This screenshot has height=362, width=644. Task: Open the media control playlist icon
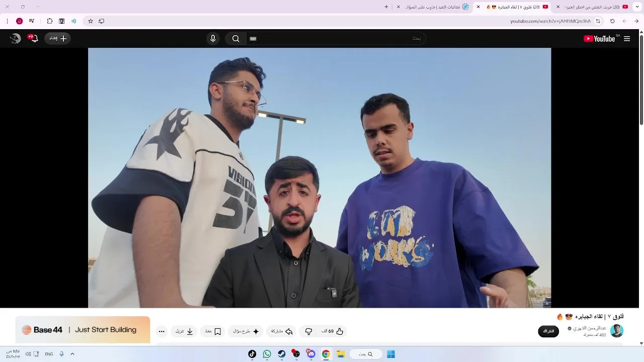tap(32, 21)
